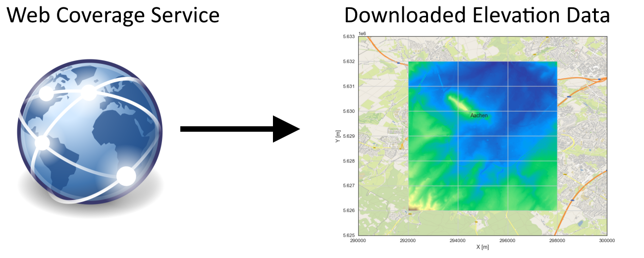Click the 300000 x-axis tick label
644x258 pixels.
607,241
